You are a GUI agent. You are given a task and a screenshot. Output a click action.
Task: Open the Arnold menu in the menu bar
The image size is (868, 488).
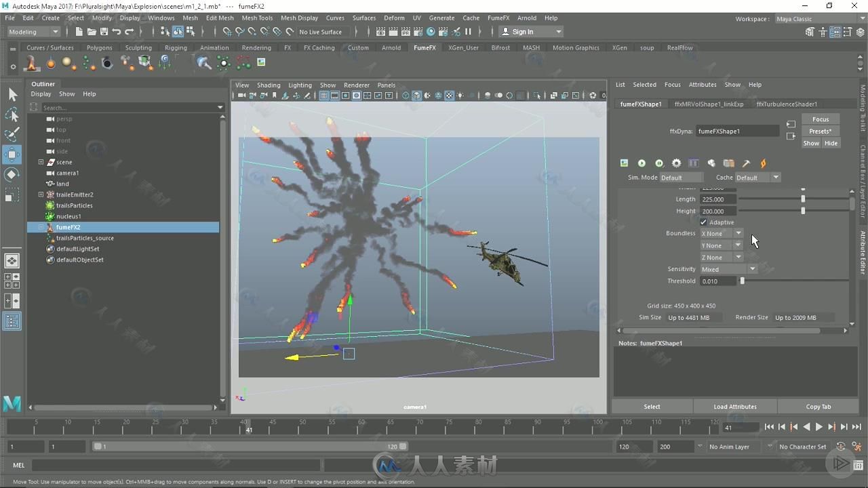[527, 18]
